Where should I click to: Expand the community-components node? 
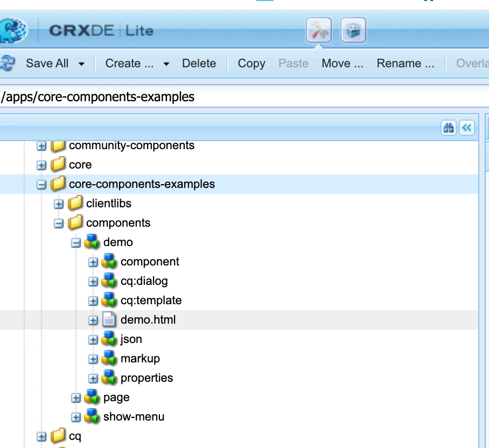pyautogui.click(x=41, y=145)
